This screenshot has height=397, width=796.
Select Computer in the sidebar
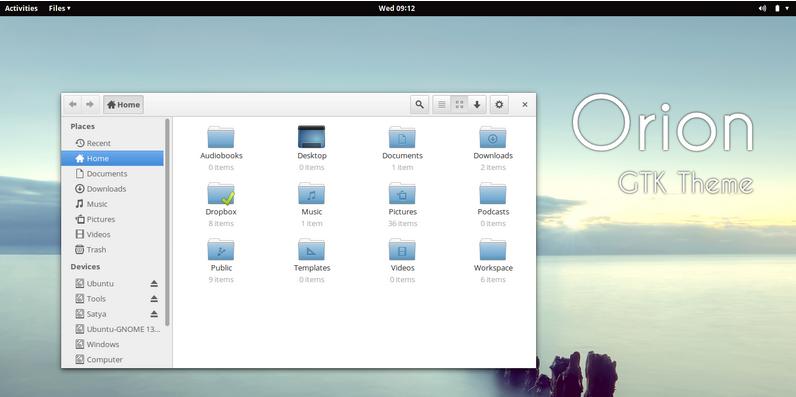(112, 359)
